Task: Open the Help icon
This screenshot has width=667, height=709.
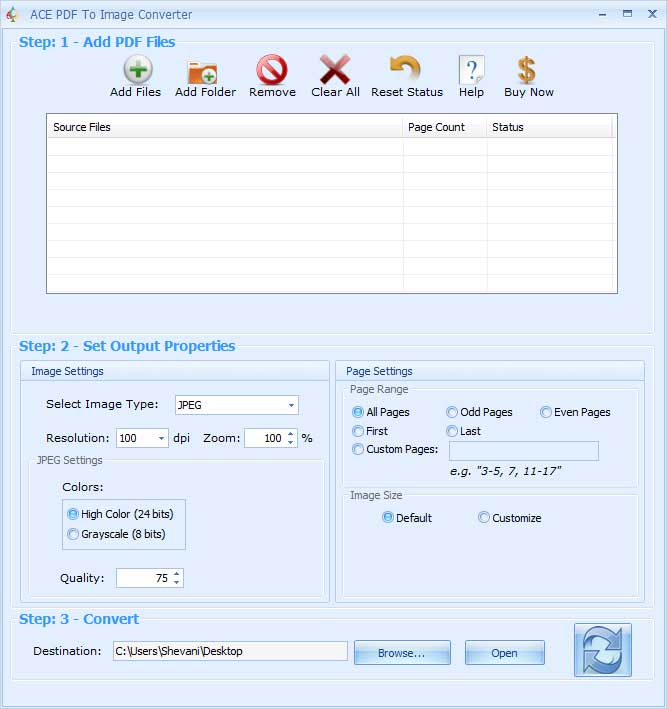Action: pyautogui.click(x=472, y=70)
